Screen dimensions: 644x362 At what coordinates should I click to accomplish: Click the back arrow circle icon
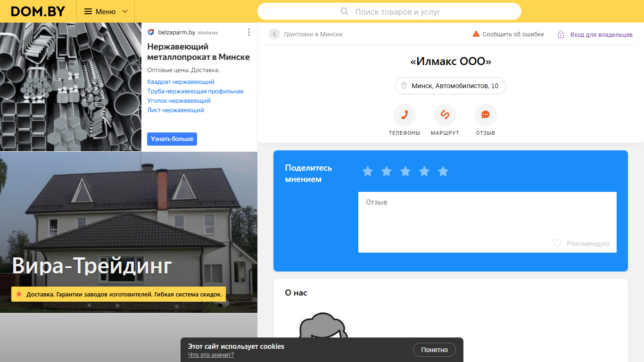click(274, 34)
